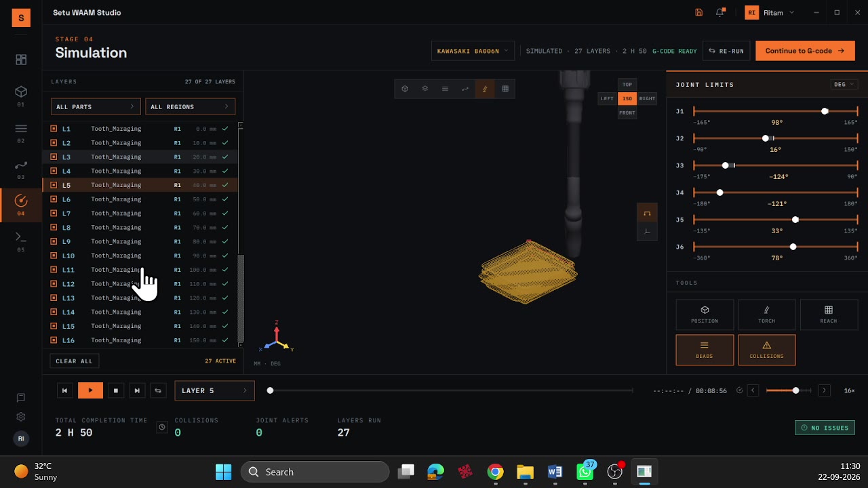Viewport: 868px width, 488px height.
Task: Open stage 05 G-code terminal icon
Action: click(21, 237)
